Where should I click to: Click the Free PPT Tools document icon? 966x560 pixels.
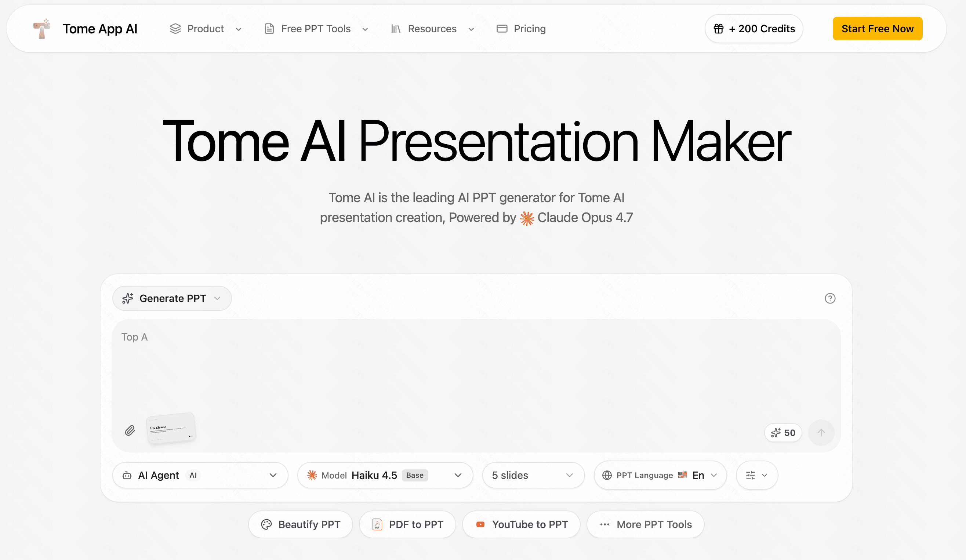(x=269, y=29)
